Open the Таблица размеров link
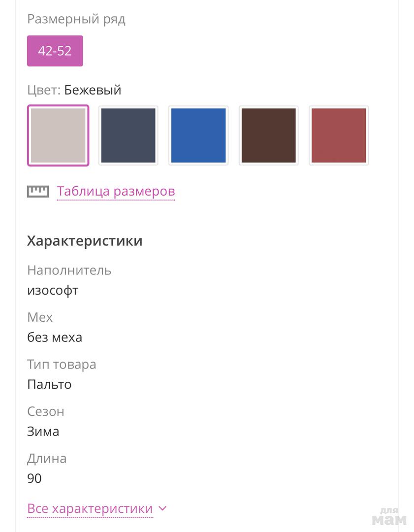 pos(116,191)
